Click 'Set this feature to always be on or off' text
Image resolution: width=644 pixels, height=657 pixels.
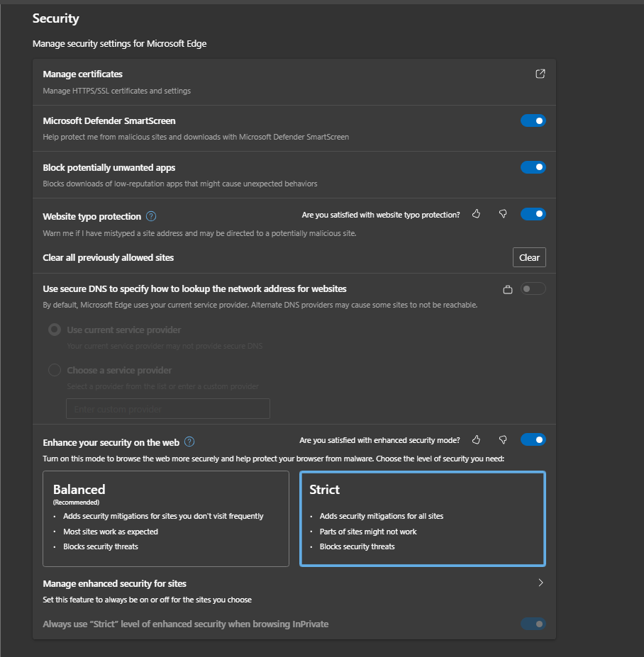click(x=147, y=600)
